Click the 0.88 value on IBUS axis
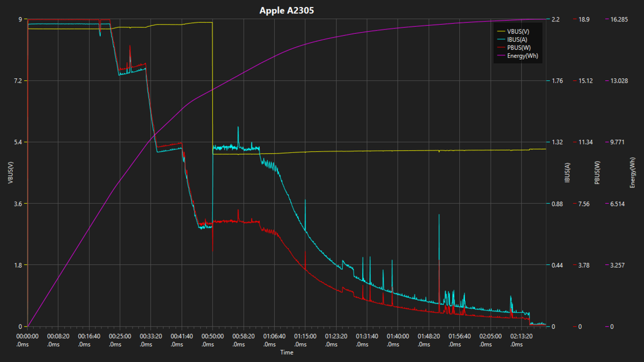644x362 pixels. 557,204
